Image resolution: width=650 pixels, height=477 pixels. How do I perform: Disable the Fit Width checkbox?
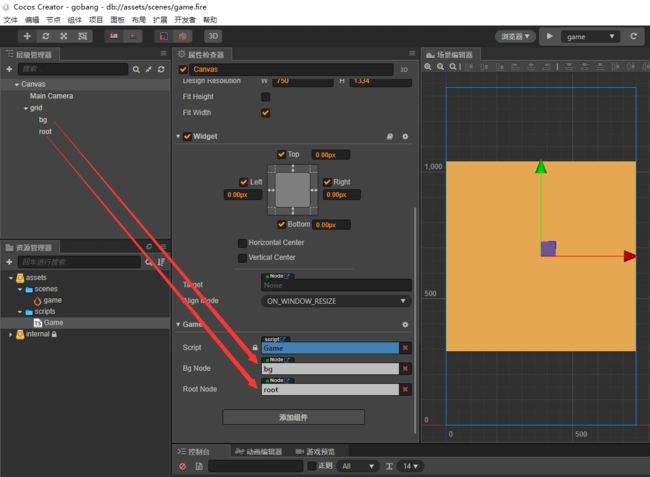tap(265, 113)
